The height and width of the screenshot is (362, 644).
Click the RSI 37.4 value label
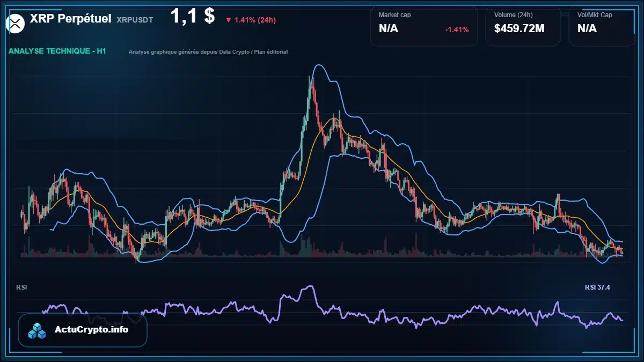(x=597, y=287)
